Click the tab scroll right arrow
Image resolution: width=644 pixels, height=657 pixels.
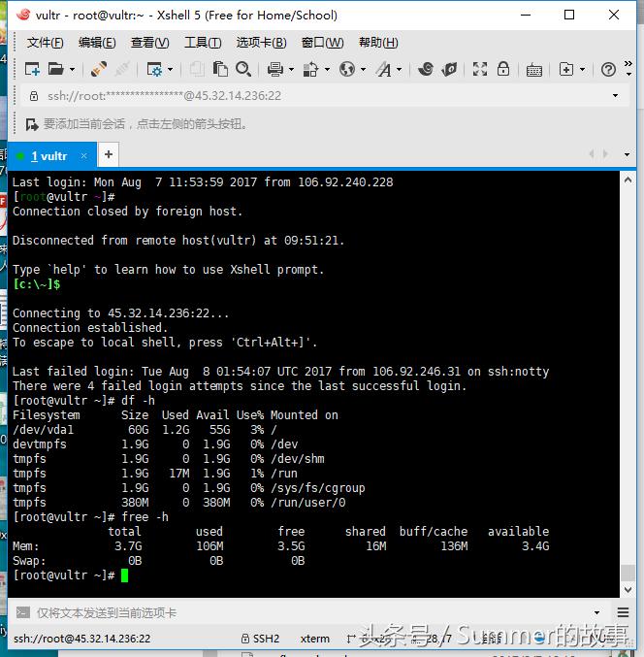tap(605, 154)
